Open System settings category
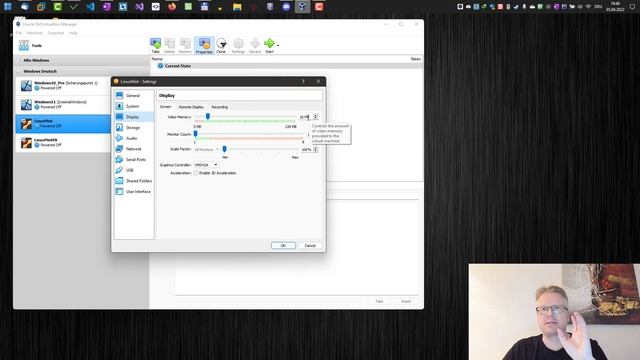 point(133,106)
